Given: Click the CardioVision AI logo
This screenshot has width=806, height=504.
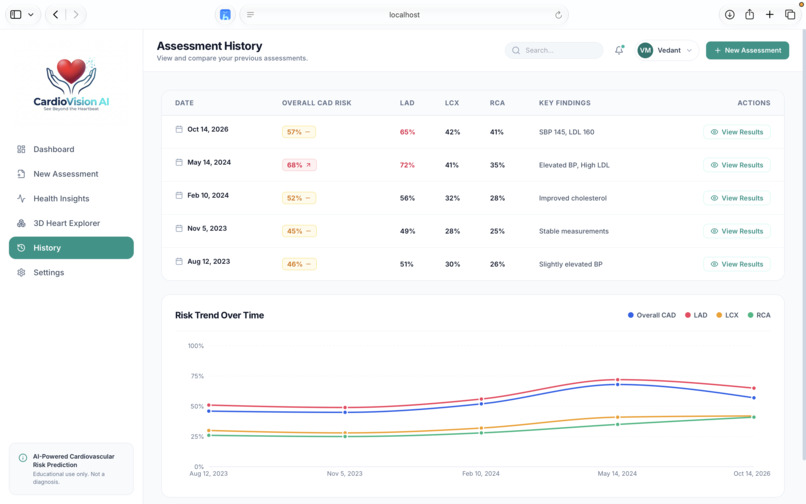Looking at the screenshot, I should tap(71, 84).
